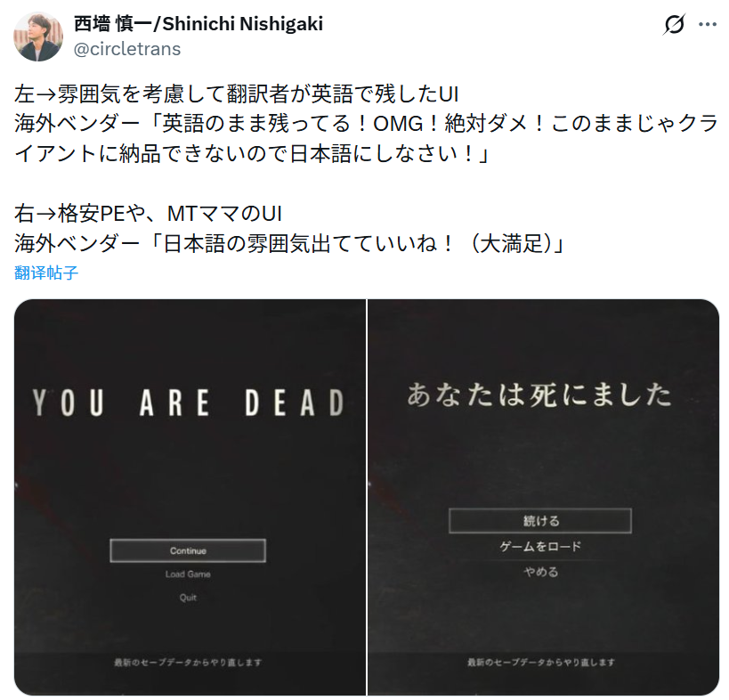729x700 pixels.
Task: Open the Grok slashed-circle icon
Action: [x=674, y=24]
